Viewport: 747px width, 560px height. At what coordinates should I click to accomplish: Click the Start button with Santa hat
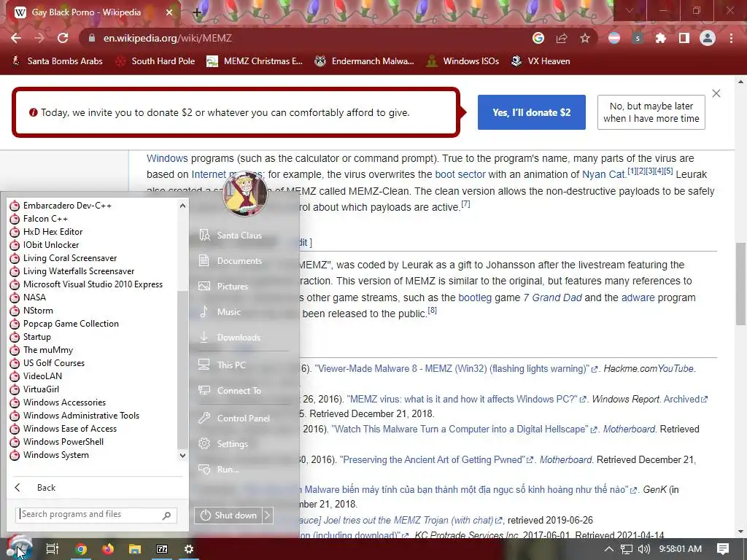(x=19, y=548)
